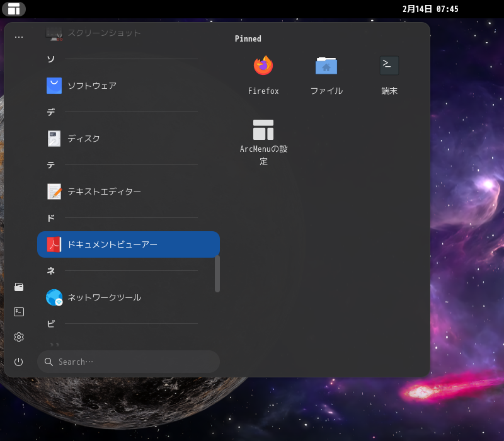Click the file manager shortcut in sidebar
Image resolution: width=504 pixels, height=441 pixels.
point(19,287)
